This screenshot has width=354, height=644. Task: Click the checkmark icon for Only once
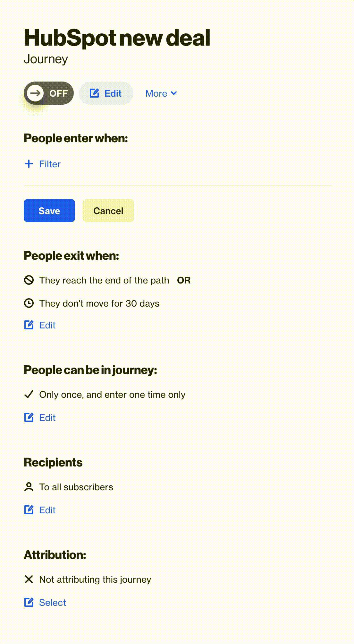[x=29, y=395]
